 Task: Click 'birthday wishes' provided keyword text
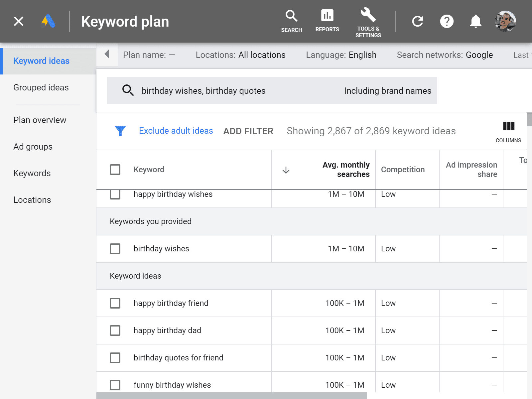click(161, 249)
